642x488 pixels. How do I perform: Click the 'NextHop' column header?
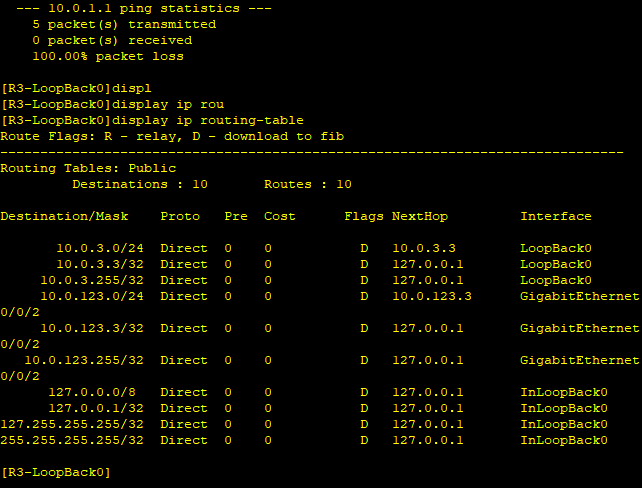[x=420, y=216]
